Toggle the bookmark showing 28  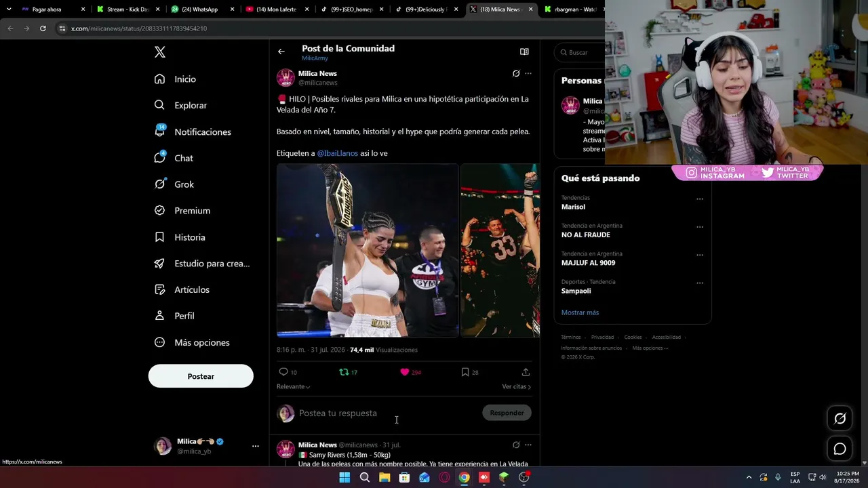pos(469,372)
